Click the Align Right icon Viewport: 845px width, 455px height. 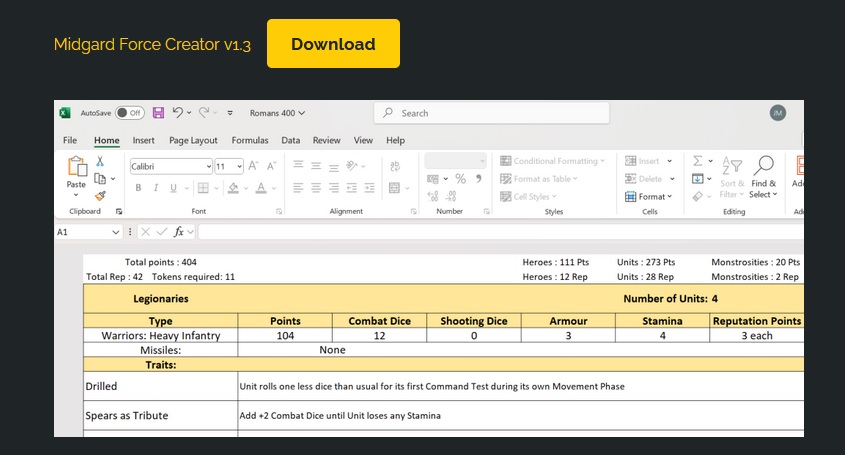tap(334, 188)
